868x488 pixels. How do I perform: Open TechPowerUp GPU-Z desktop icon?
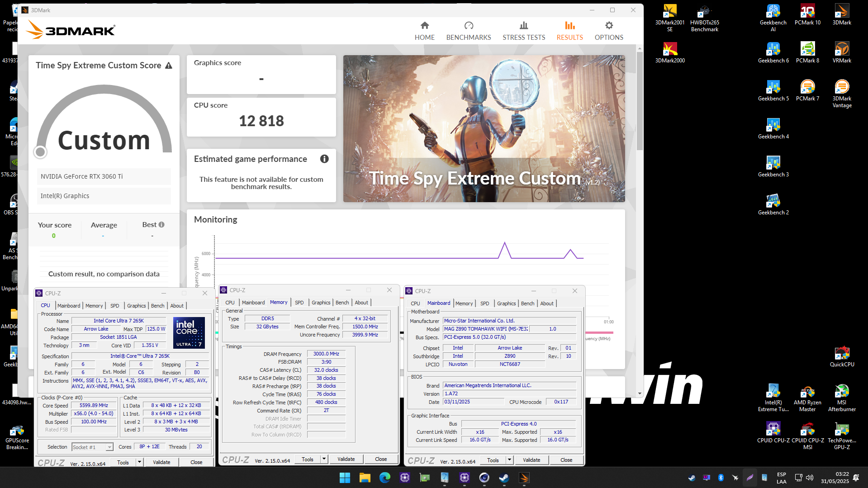[x=842, y=436]
